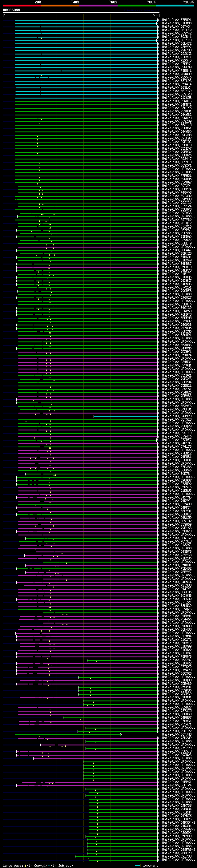The image size is (197, 868).
Task: Select hit label UniRef100_B6T1G9
Action: [176, 91]
